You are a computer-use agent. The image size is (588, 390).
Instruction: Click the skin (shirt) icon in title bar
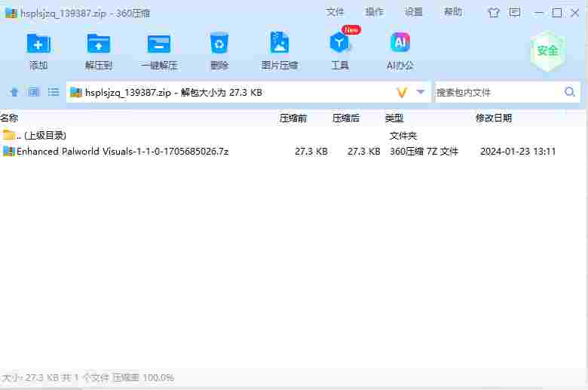(494, 13)
